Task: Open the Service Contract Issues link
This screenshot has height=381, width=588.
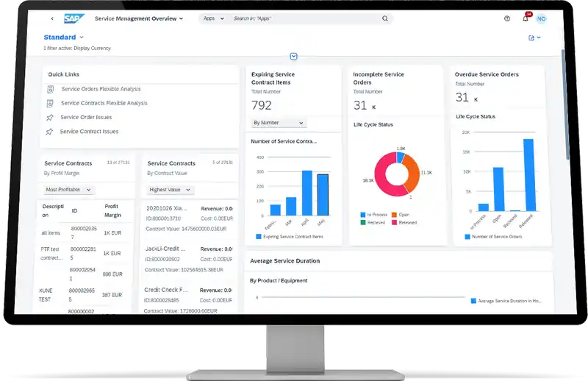Action: (x=89, y=132)
